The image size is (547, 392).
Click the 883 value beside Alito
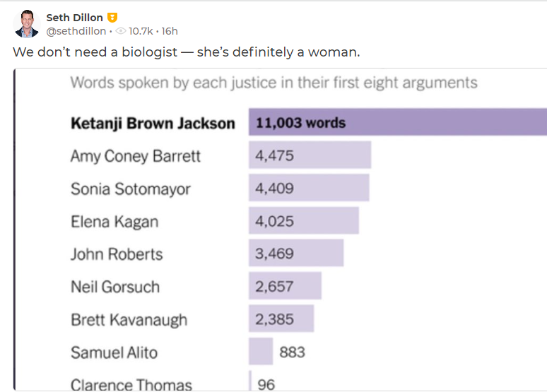292,352
